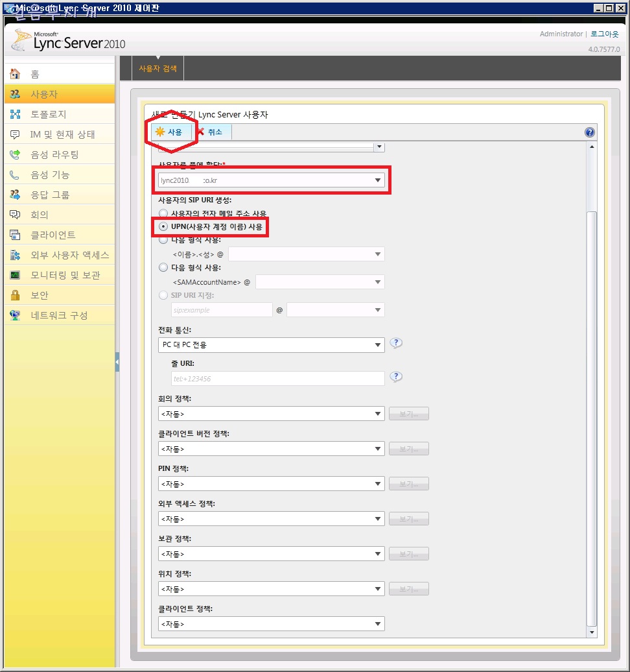Click the 회의 conferencing icon
This screenshot has width=630, height=672.
click(x=15, y=215)
